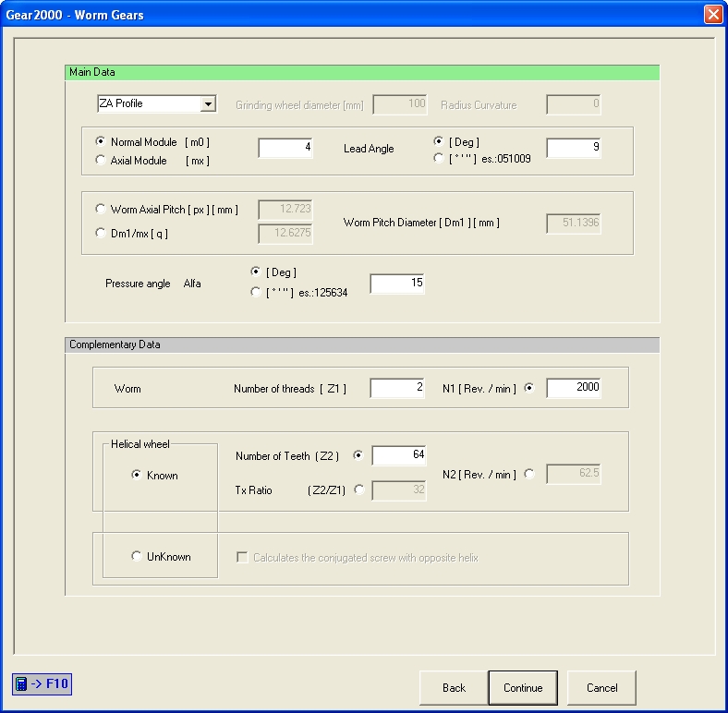Select the Tx Ratio (Z2/Z1) radio button
This screenshot has height=713, width=728.
358,489
